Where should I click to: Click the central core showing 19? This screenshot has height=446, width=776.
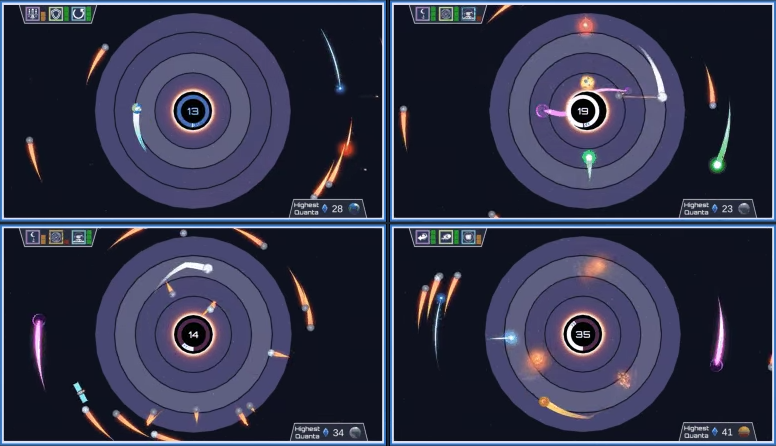[x=583, y=111]
